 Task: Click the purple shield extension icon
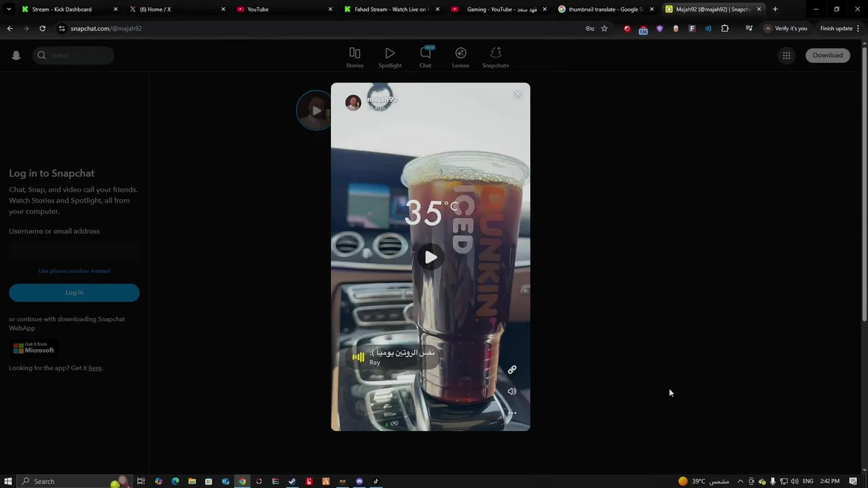[x=660, y=28]
